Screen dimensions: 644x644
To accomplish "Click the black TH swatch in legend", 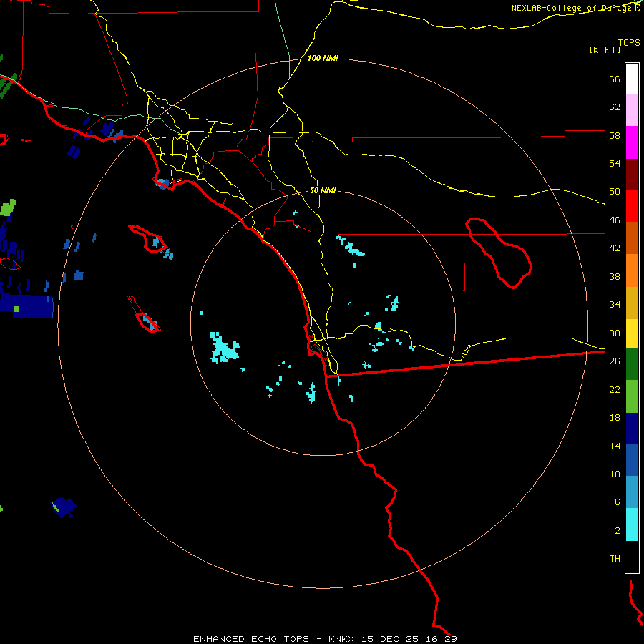I will tap(632, 557).
